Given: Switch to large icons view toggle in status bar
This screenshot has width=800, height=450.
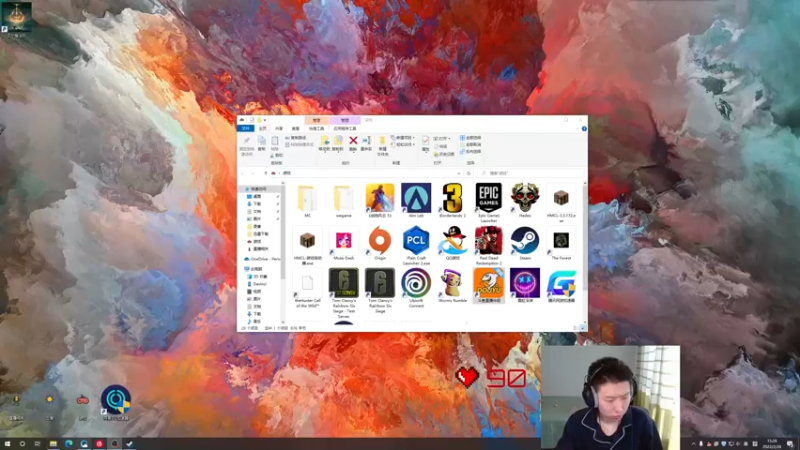Looking at the screenshot, I should [582, 328].
